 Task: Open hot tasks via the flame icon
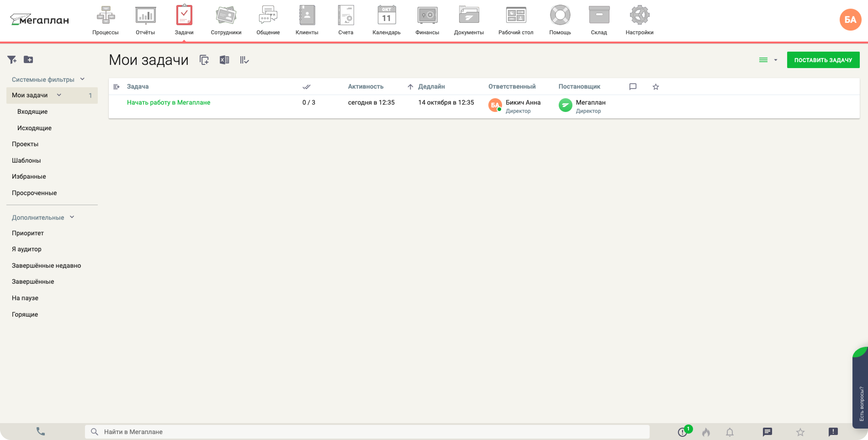pyautogui.click(x=706, y=432)
